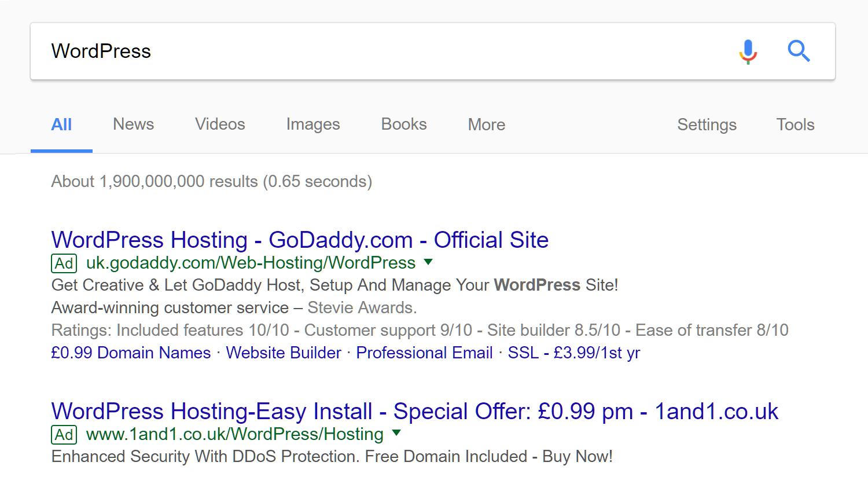868x495 pixels.
Task: Click the magnifying glass search icon
Action: coord(799,51)
